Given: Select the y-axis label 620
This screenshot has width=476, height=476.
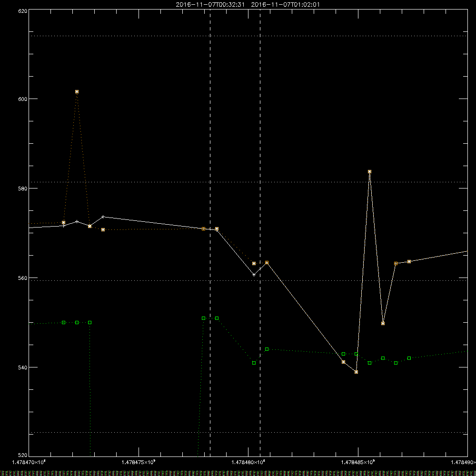Looking at the screenshot, I should pyautogui.click(x=23, y=11).
